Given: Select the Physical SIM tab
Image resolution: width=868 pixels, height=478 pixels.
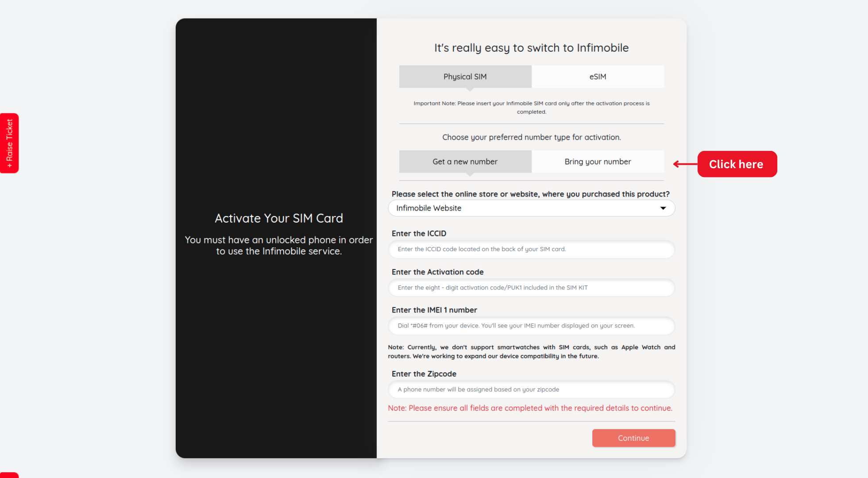Looking at the screenshot, I should pos(465,77).
